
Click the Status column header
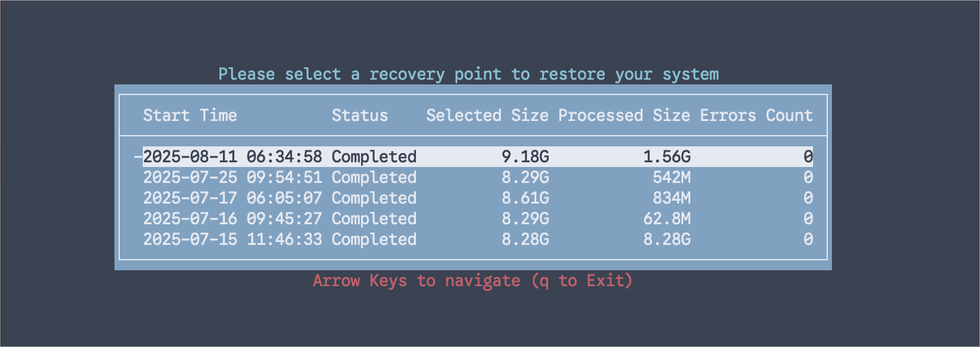360,116
